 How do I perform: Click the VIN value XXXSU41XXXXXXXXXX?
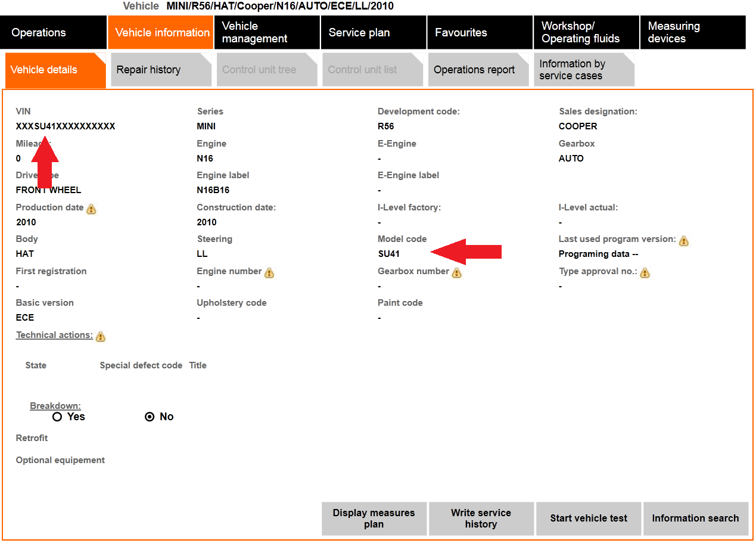66,126
